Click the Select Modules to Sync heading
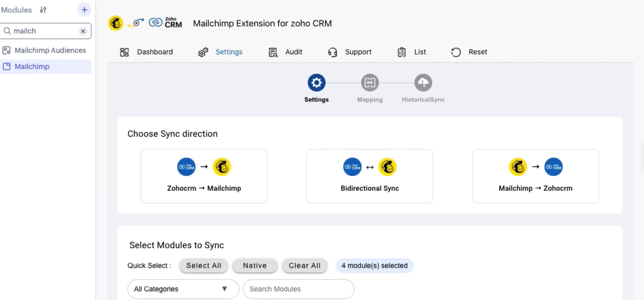Viewport: 644px width, 300px height. tap(176, 245)
